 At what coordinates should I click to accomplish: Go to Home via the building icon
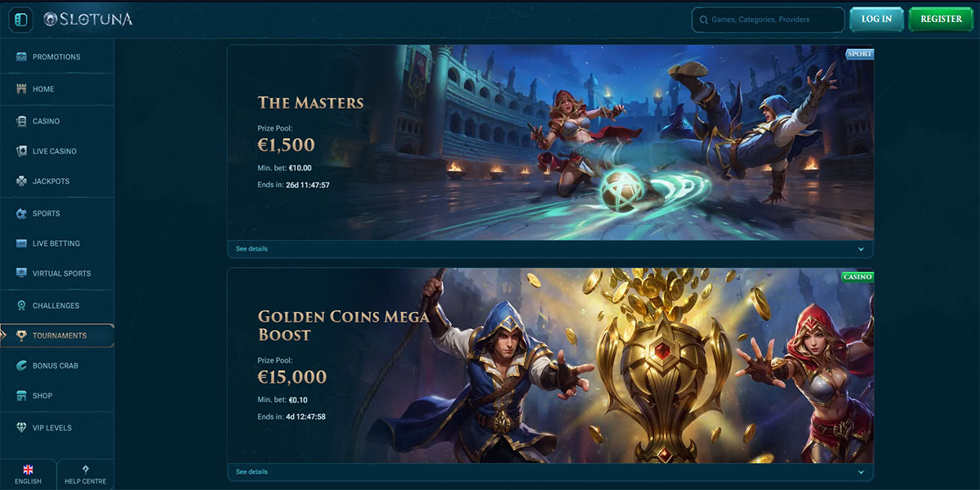[21, 89]
